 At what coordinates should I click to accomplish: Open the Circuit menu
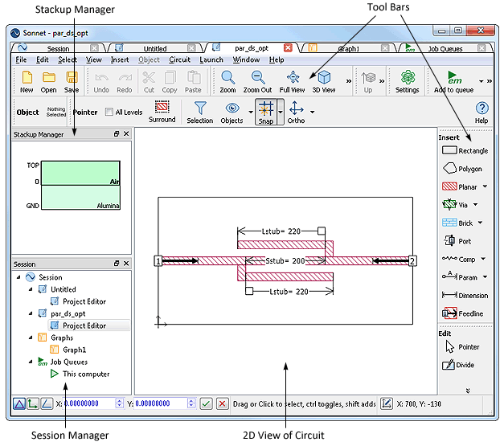pos(179,60)
